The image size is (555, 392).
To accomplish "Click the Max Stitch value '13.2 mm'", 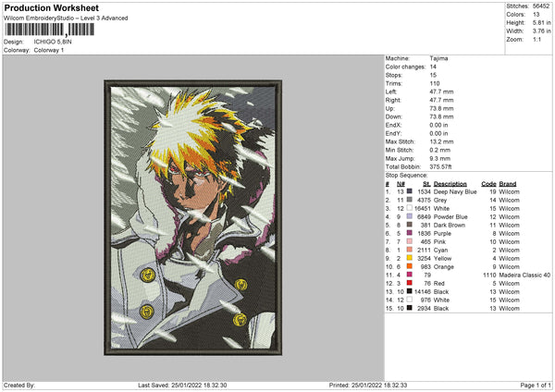I will click(441, 141).
